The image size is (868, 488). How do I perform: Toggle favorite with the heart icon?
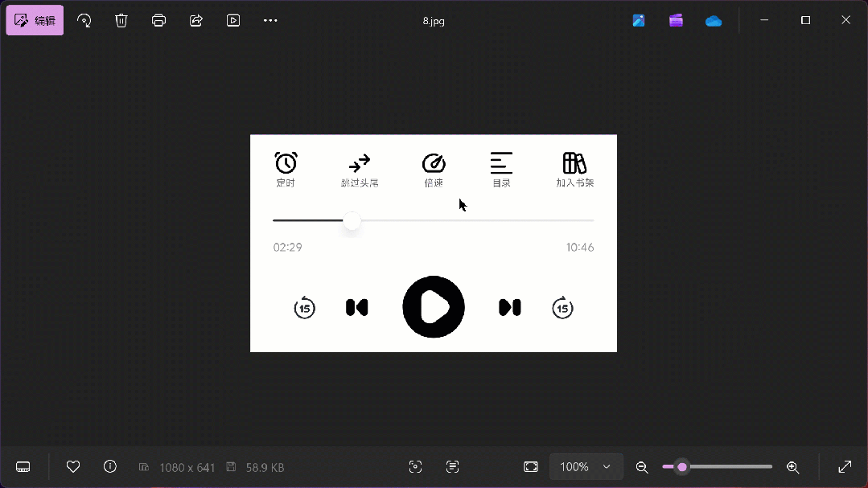[x=73, y=466]
